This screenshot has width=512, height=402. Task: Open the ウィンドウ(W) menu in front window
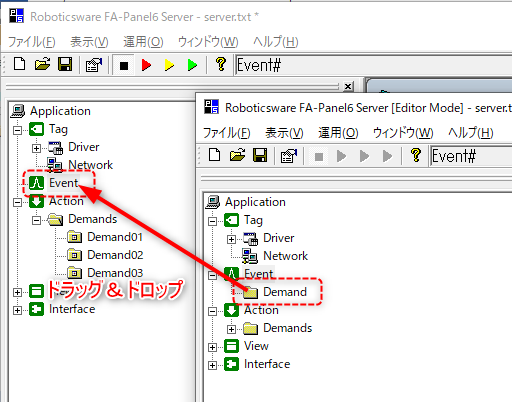click(x=403, y=133)
